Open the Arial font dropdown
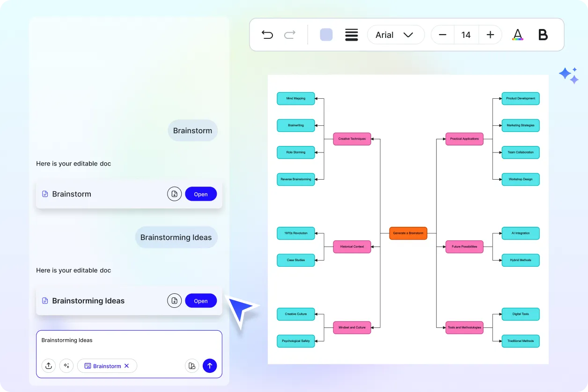The image size is (588, 392). click(x=396, y=35)
